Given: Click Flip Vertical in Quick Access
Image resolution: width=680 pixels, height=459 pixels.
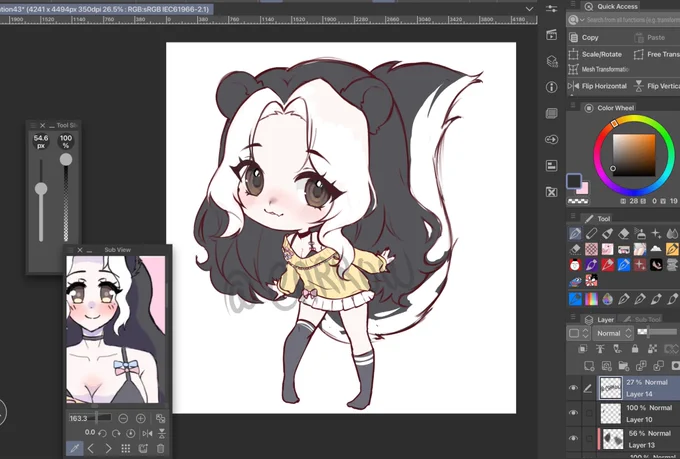Looking at the screenshot, I should pyautogui.click(x=657, y=86).
